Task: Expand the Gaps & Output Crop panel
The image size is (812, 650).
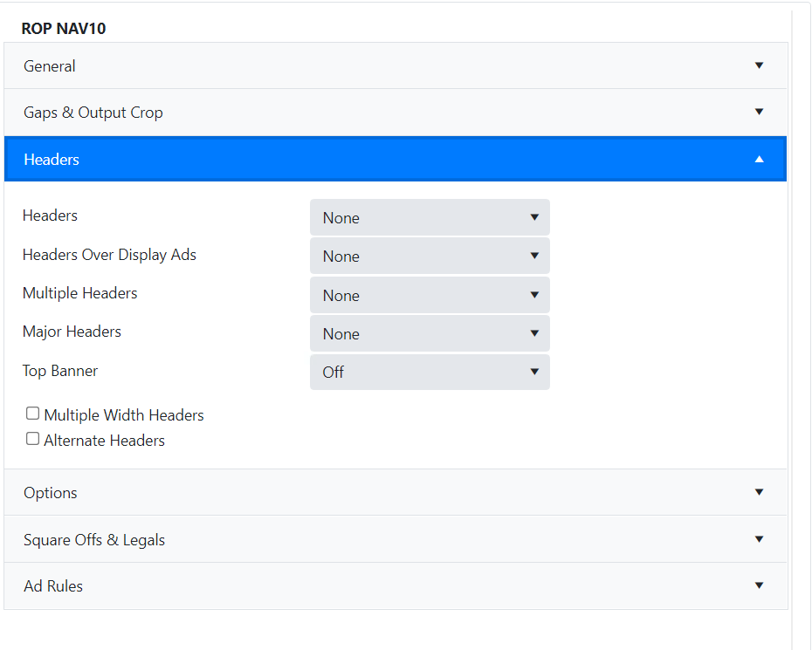Action: click(93, 113)
